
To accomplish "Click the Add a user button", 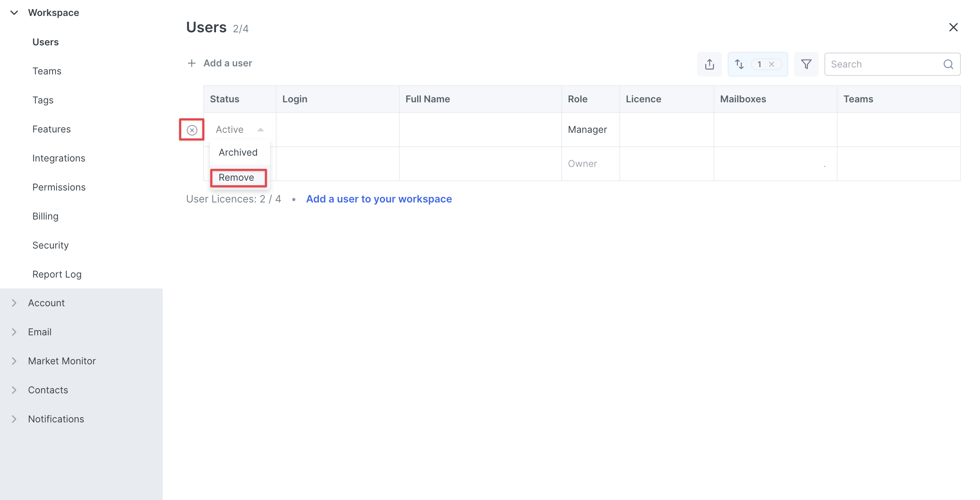I will click(x=228, y=63).
